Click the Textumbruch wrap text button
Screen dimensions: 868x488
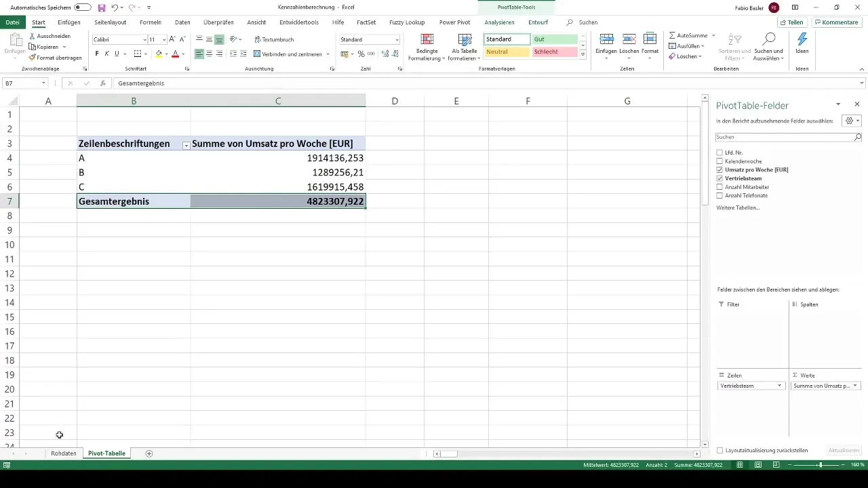pos(274,39)
